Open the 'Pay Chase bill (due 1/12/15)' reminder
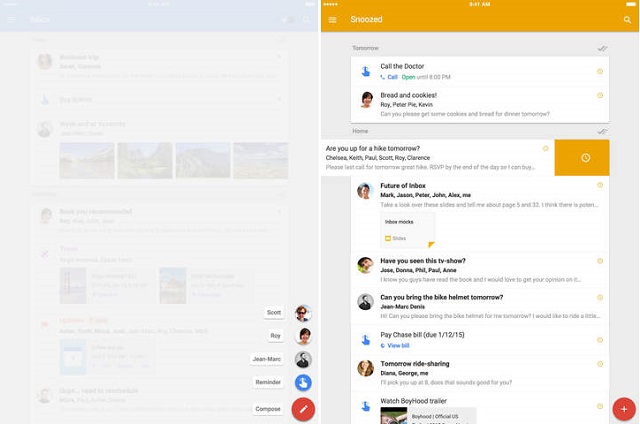640x424 pixels. click(x=422, y=335)
